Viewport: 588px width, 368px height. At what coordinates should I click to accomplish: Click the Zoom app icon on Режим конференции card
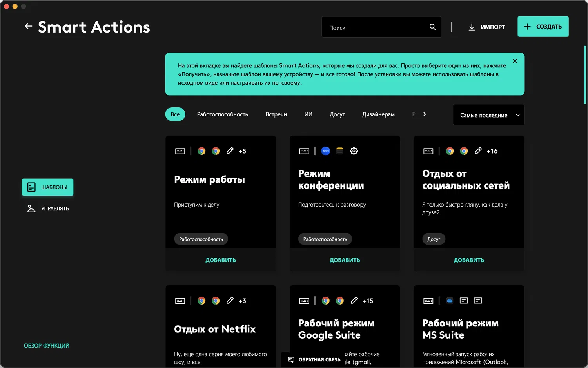tap(326, 151)
